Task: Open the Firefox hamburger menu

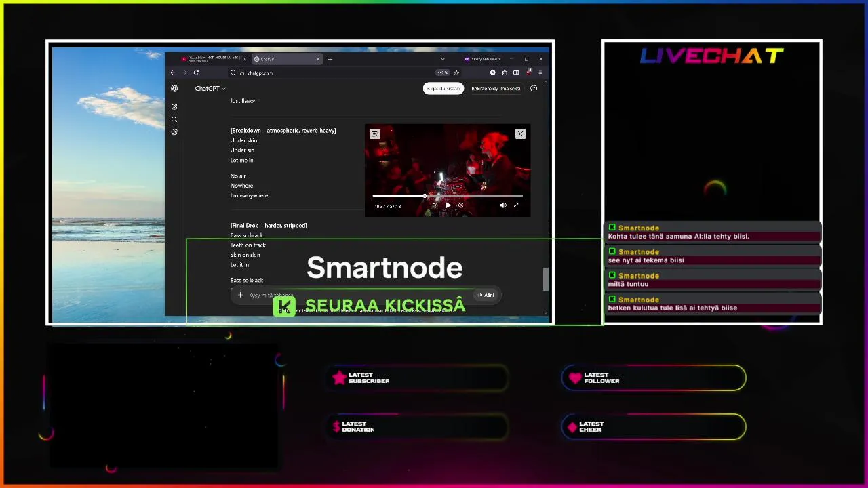Action: pyautogui.click(x=540, y=73)
